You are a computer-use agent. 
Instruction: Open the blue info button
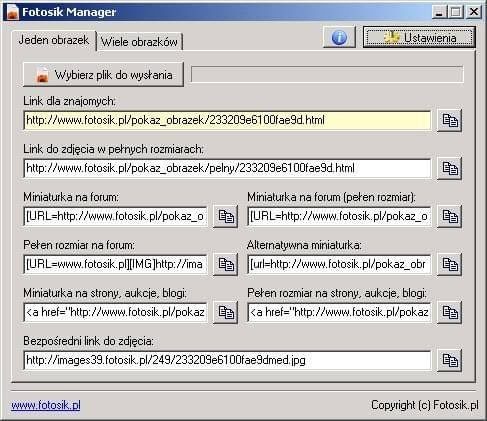[x=339, y=37]
